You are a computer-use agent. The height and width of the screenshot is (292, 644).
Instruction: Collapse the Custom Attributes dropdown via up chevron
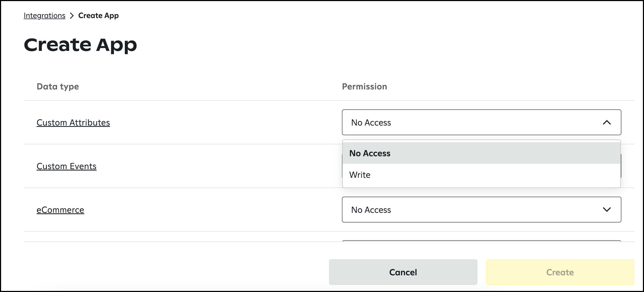(607, 123)
